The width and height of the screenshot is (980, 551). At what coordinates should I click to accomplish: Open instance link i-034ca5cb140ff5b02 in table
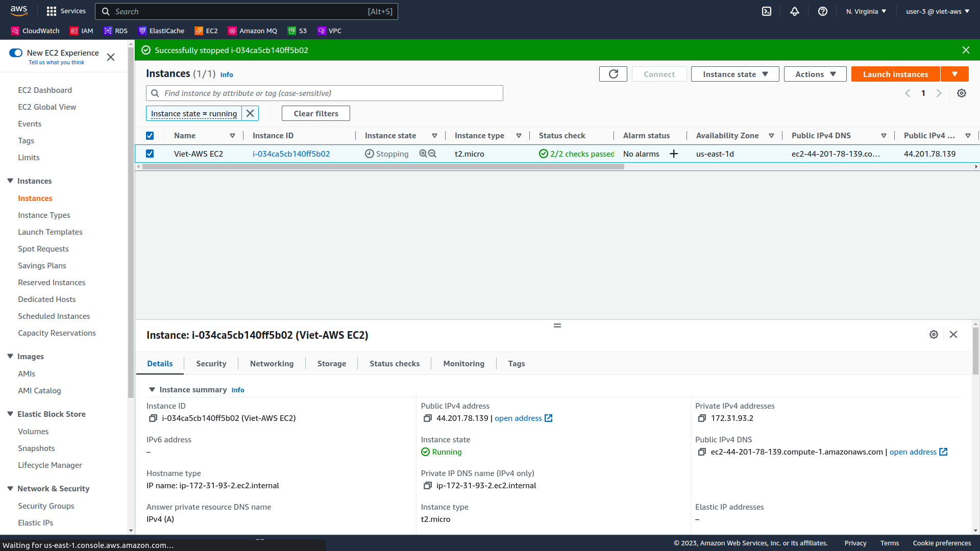click(x=291, y=154)
